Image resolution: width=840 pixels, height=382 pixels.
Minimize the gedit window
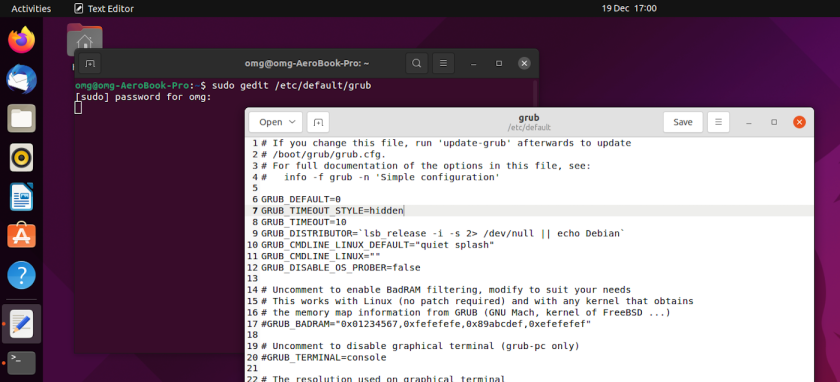click(748, 122)
